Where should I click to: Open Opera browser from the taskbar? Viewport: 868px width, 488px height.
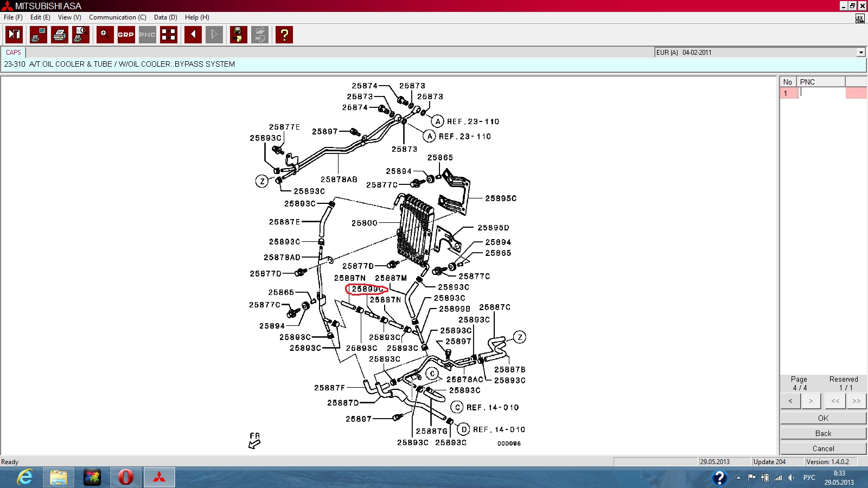pyautogui.click(x=126, y=477)
